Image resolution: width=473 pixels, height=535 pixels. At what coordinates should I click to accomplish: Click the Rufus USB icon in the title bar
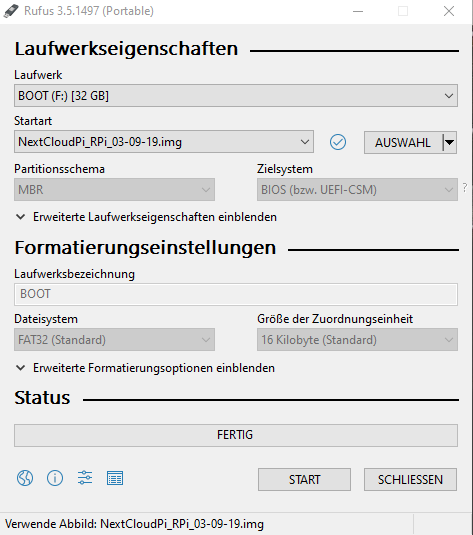11,11
